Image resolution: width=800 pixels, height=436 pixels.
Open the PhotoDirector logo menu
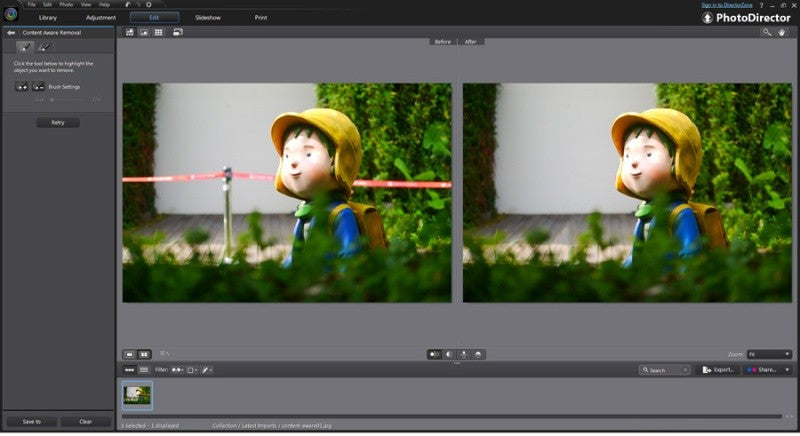(x=10, y=14)
